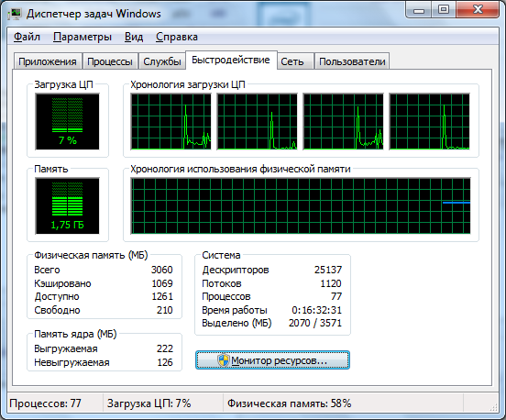
Task: Click the Время работы value 0:16:32:31
Action: 316,310
